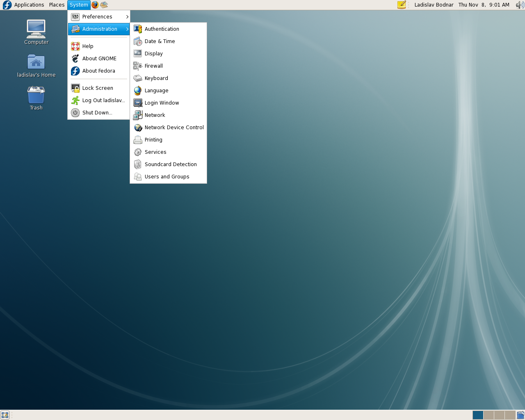Select About GNOME
Viewport: 525px width, 420px height.
pos(99,59)
